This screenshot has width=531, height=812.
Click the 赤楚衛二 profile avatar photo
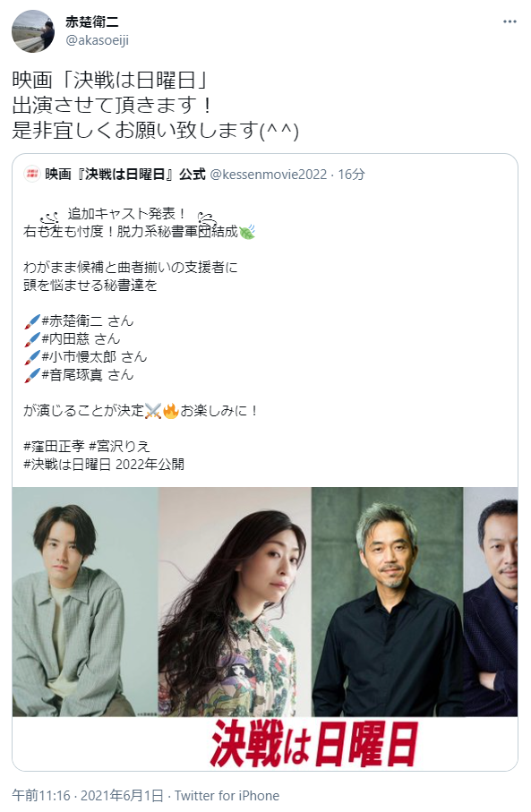point(33,31)
